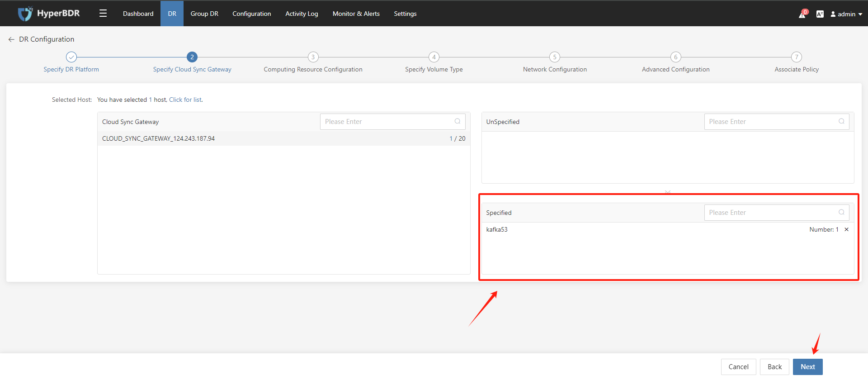Open the Dashboard menu

tap(138, 14)
